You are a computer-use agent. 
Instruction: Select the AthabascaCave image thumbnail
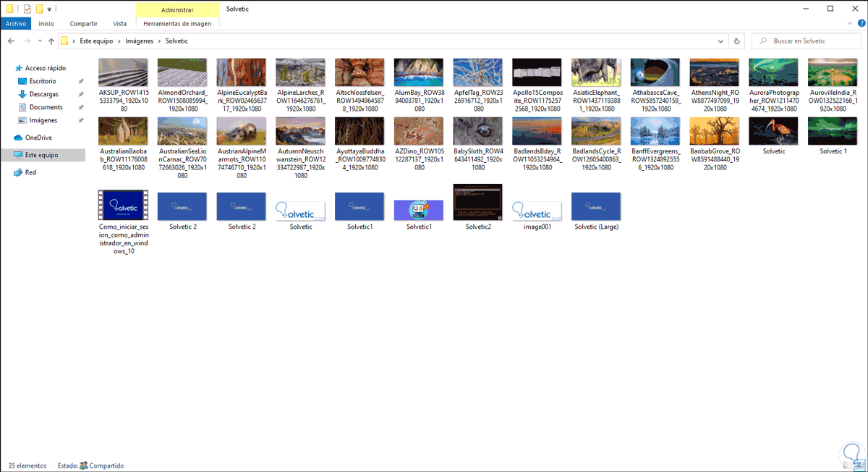655,72
